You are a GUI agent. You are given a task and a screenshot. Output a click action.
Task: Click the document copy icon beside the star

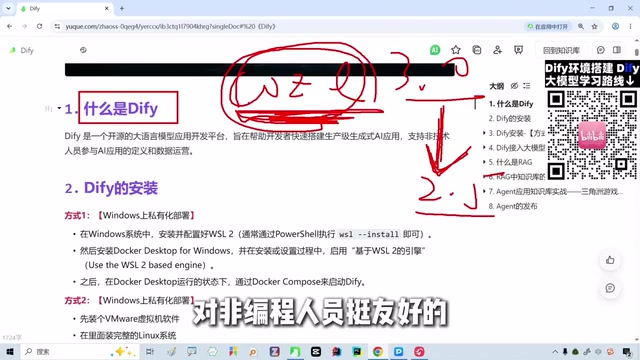coord(476,50)
